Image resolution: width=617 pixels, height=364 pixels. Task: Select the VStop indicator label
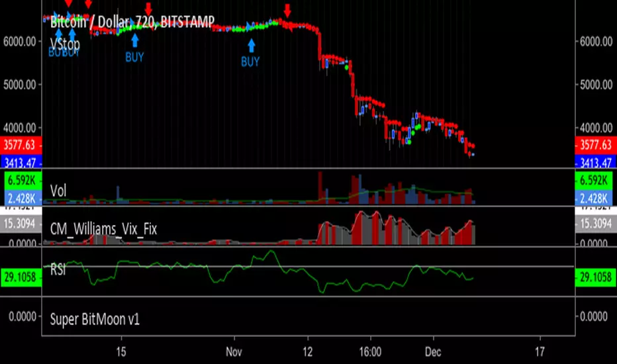pos(65,44)
